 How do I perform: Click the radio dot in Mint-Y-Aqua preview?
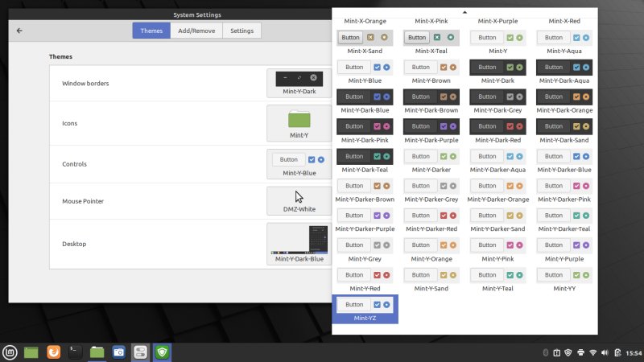point(586,38)
